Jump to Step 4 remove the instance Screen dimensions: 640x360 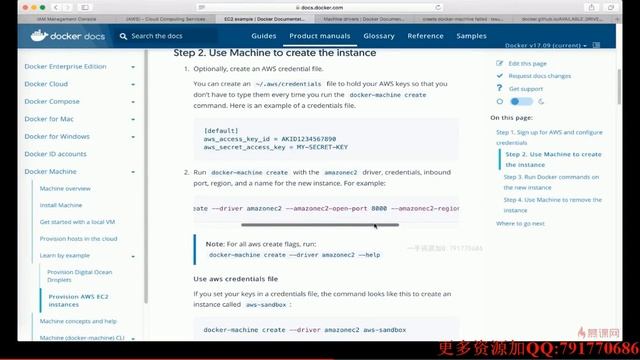click(552, 205)
